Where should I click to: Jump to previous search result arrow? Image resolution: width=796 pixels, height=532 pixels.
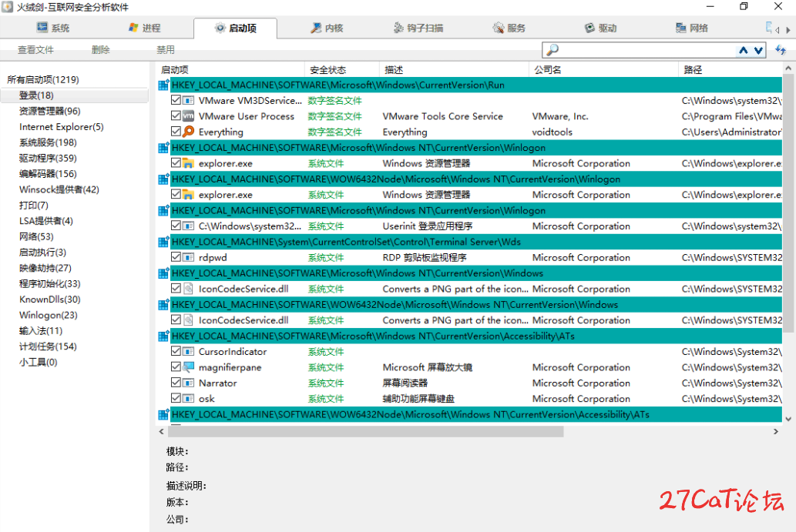pos(743,50)
